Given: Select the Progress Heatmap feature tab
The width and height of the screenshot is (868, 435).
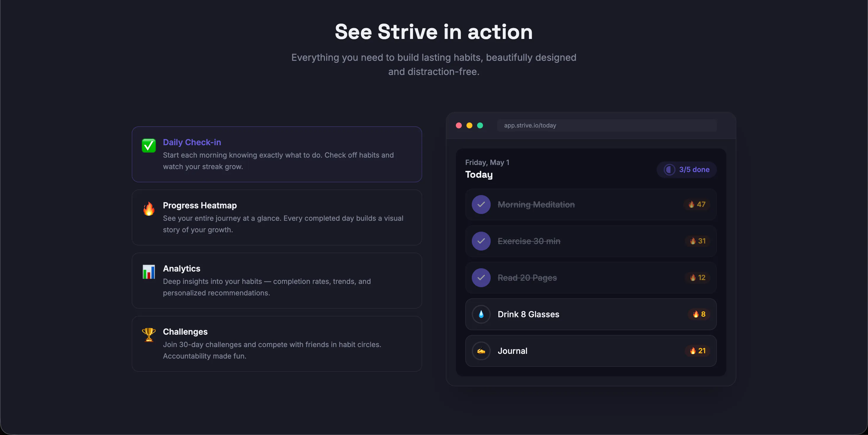Looking at the screenshot, I should click(277, 217).
